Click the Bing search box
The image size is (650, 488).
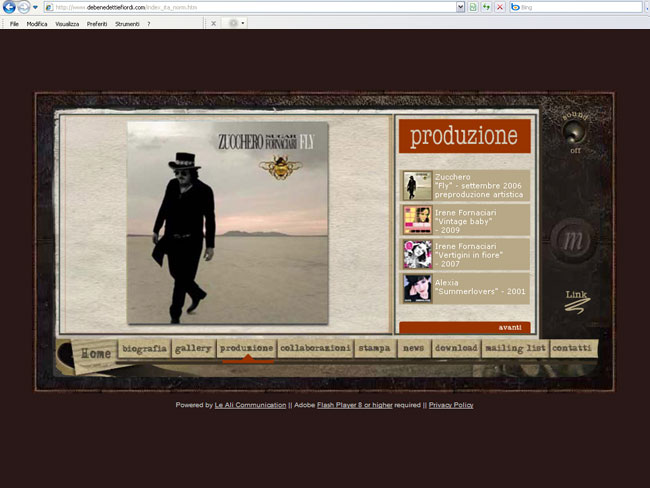coord(575,7)
